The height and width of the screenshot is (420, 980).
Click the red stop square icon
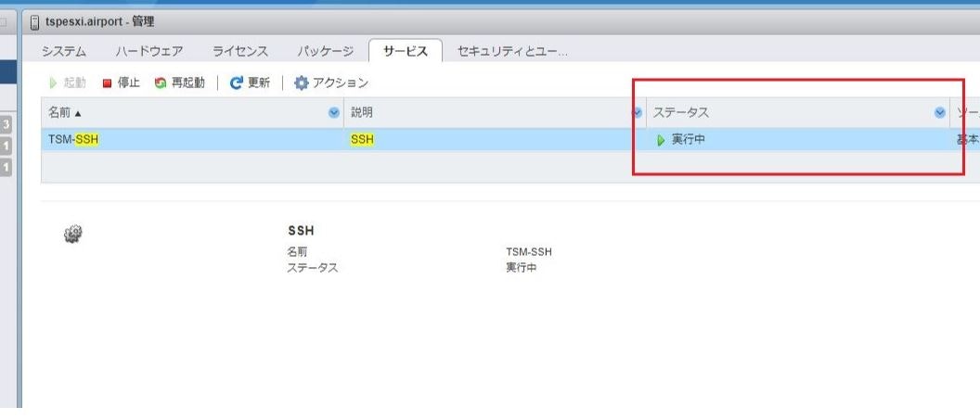(x=107, y=83)
